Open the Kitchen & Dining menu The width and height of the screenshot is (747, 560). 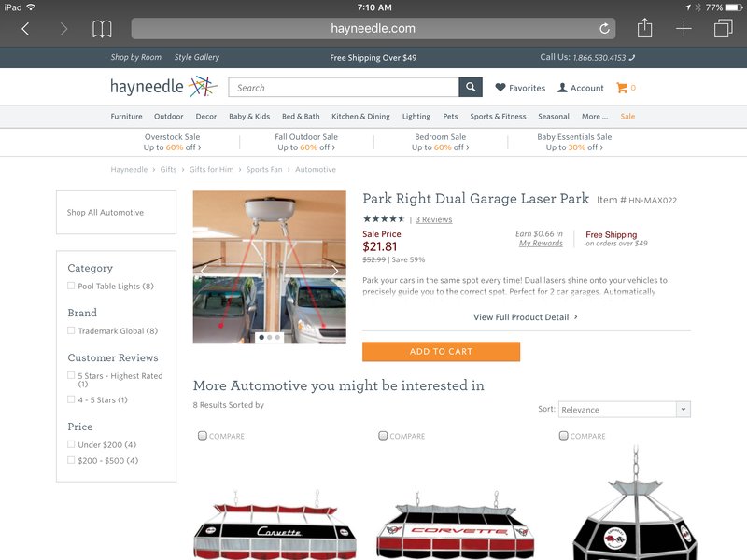[x=360, y=116]
